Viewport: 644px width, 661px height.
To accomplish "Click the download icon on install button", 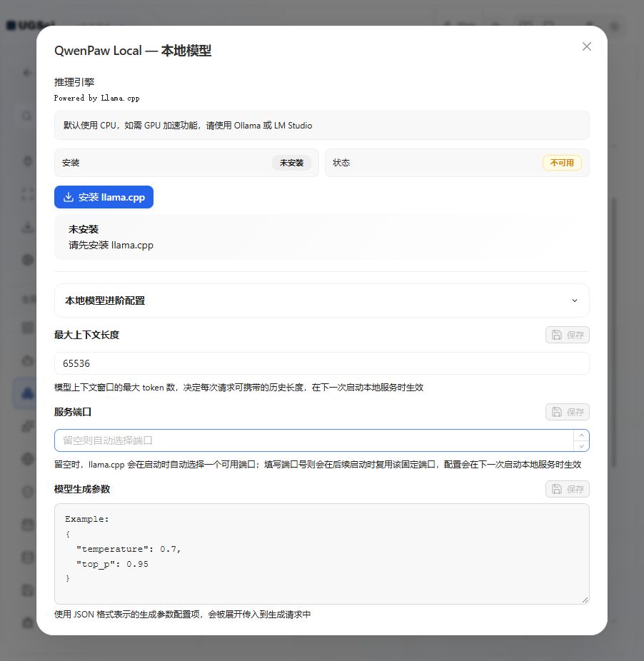I will 69,197.
